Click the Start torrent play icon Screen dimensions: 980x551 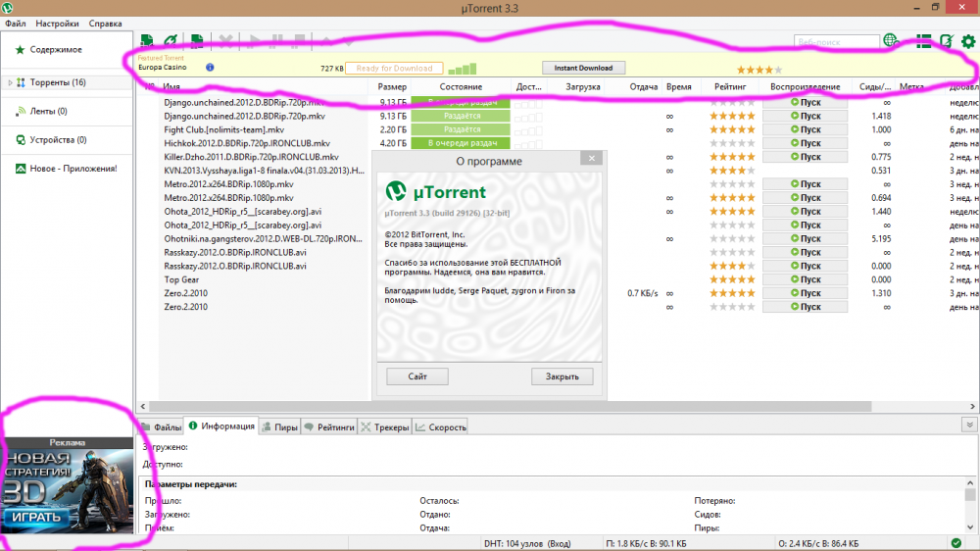click(x=255, y=41)
